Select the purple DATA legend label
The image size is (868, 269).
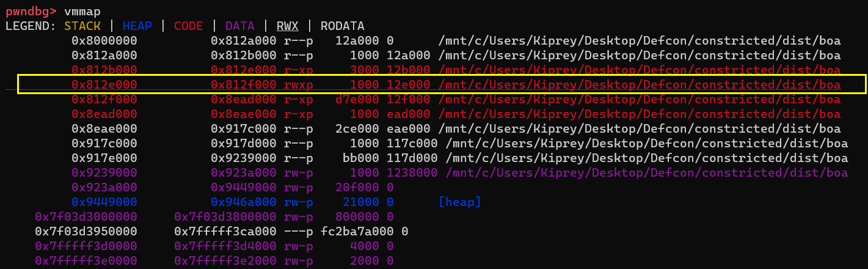point(239,26)
